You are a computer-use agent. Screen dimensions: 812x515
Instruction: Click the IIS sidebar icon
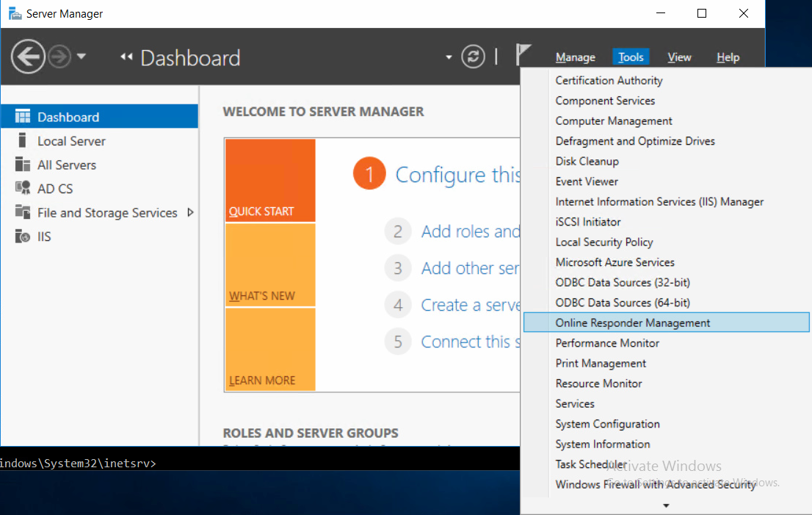tap(23, 237)
